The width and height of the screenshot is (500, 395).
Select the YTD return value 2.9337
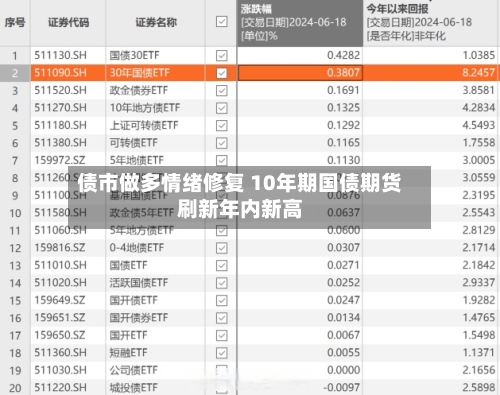tap(479, 283)
